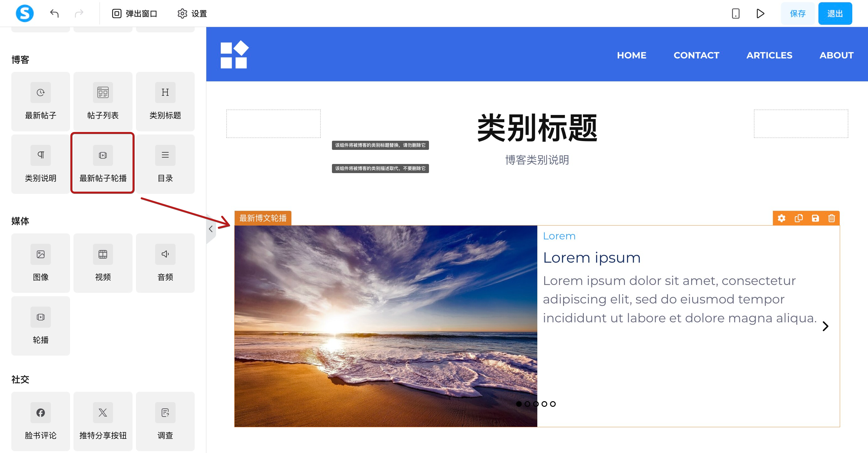Advance carousel with next arrow

[825, 326]
